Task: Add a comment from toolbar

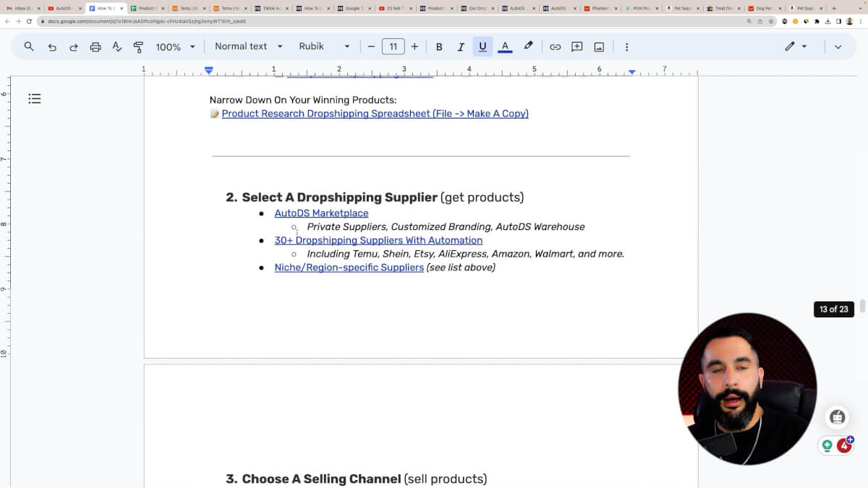Action: pyautogui.click(x=577, y=46)
